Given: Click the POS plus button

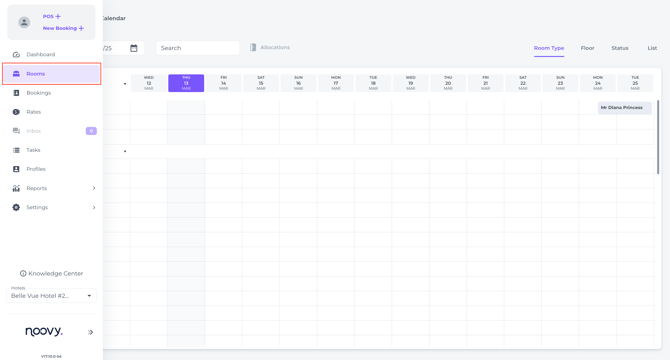Looking at the screenshot, I should pos(52,16).
